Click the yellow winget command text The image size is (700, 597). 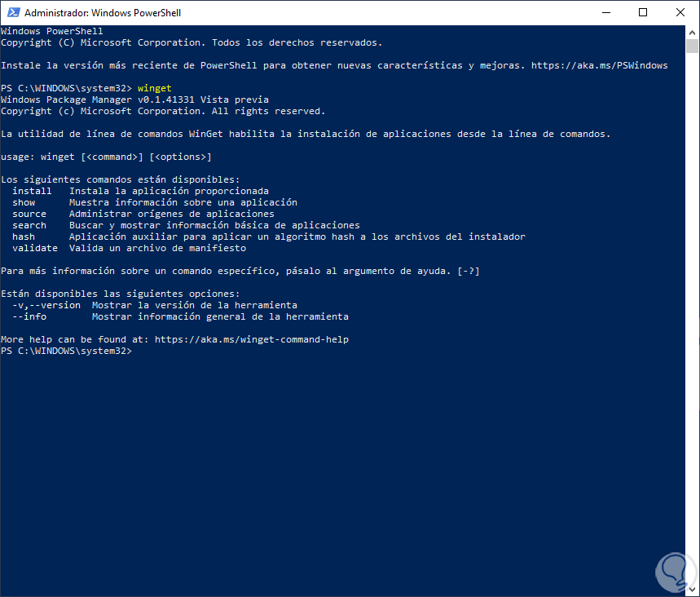[155, 88]
